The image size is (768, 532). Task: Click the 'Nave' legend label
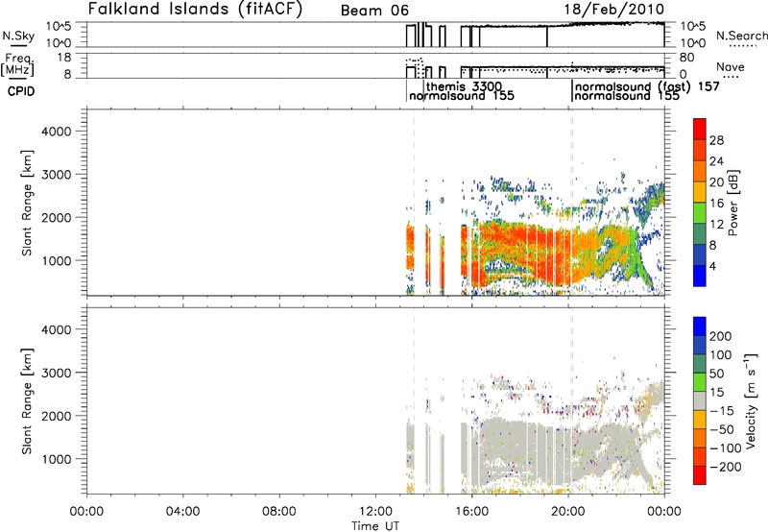[731, 66]
